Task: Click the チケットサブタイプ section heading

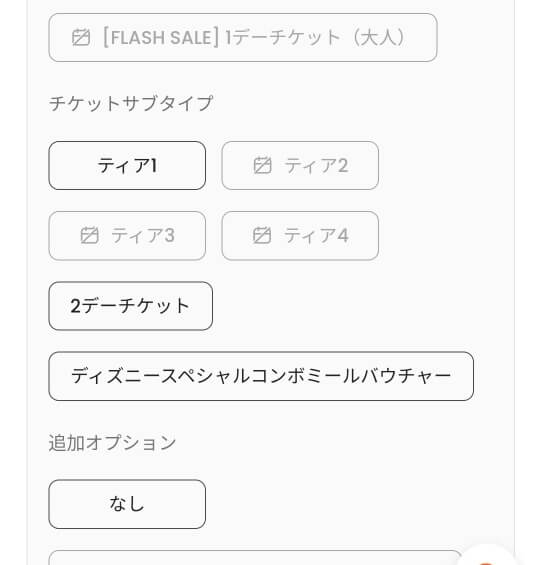Action: pos(131,103)
